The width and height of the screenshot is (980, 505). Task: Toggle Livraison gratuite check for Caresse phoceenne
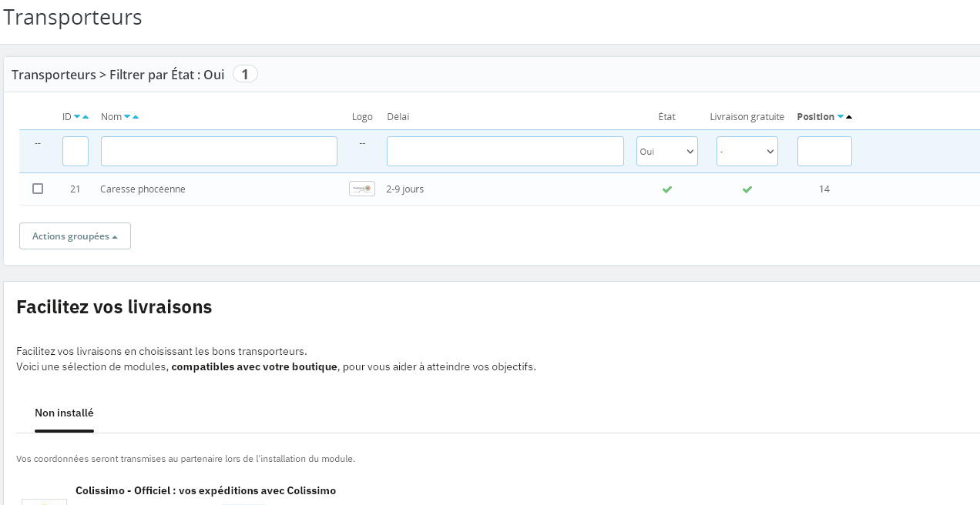(x=747, y=189)
